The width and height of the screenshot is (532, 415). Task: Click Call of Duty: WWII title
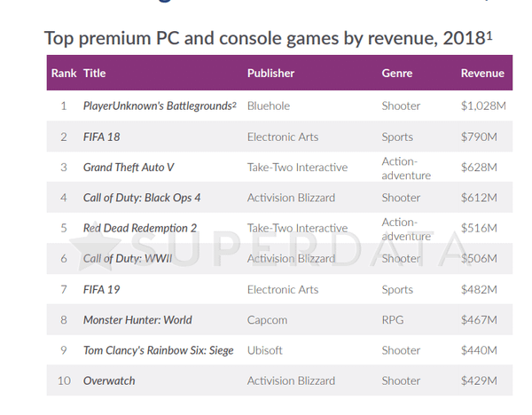tap(128, 259)
